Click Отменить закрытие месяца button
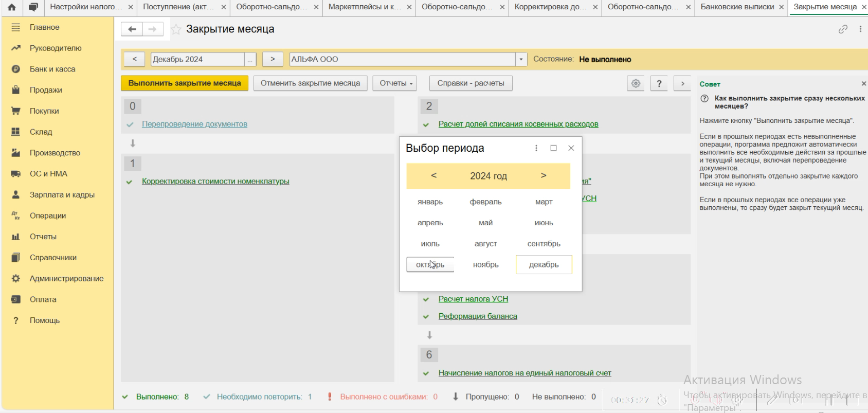The image size is (868, 413). click(x=310, y=83)
